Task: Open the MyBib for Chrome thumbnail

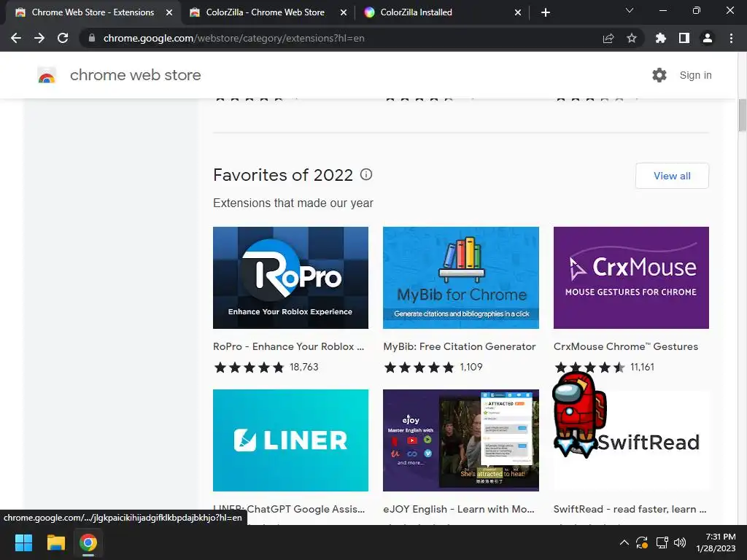Action: [461, 278]
